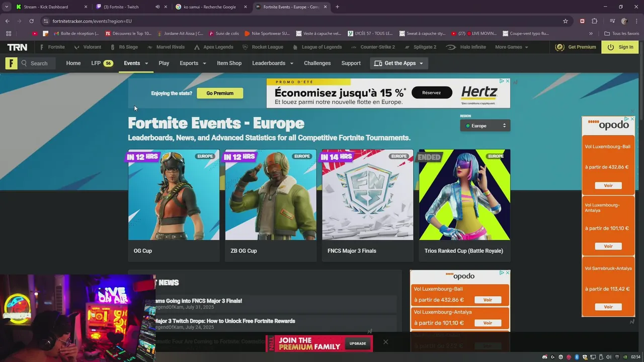Open the Support menu item
Screen dimensions: 644x362
(351, 63)
